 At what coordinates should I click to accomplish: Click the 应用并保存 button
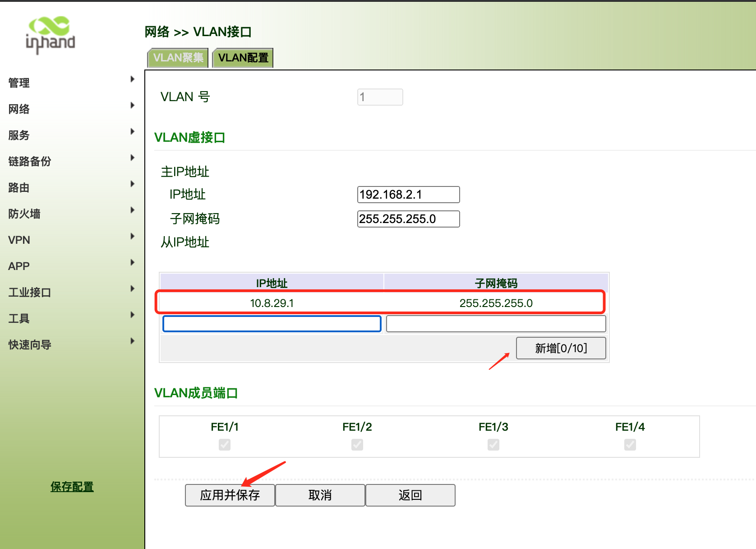click(230, 495)
